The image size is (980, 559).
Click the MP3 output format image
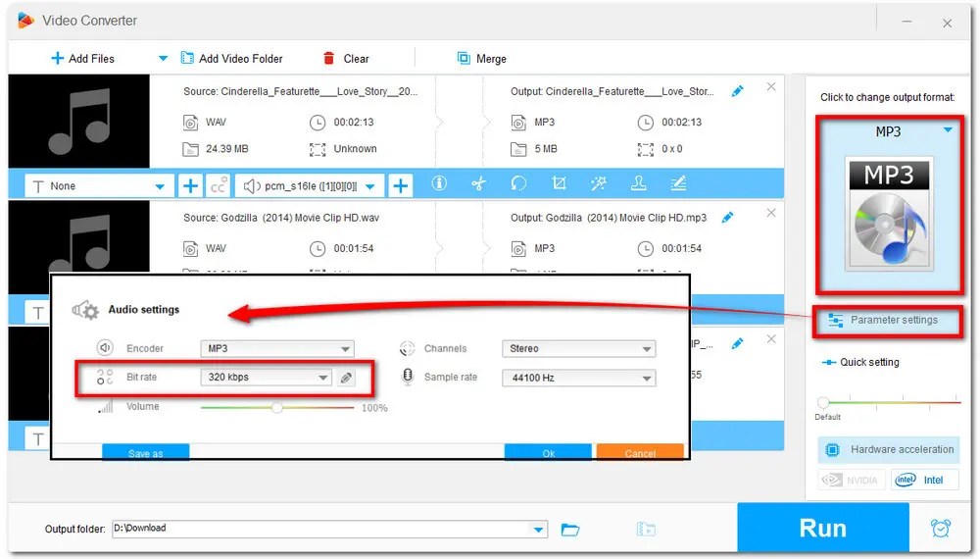point(890,214)
